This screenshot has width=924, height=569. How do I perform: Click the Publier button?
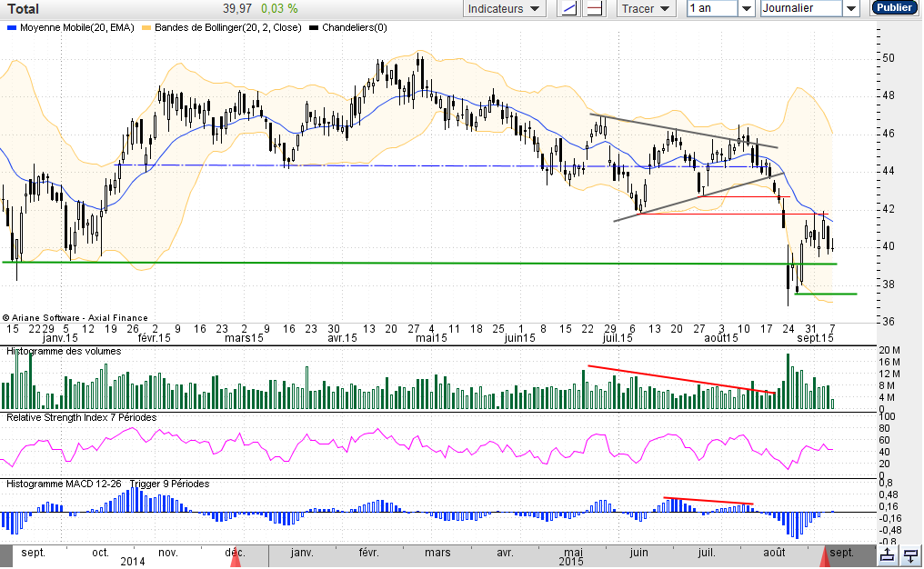[x=894, y=7]
